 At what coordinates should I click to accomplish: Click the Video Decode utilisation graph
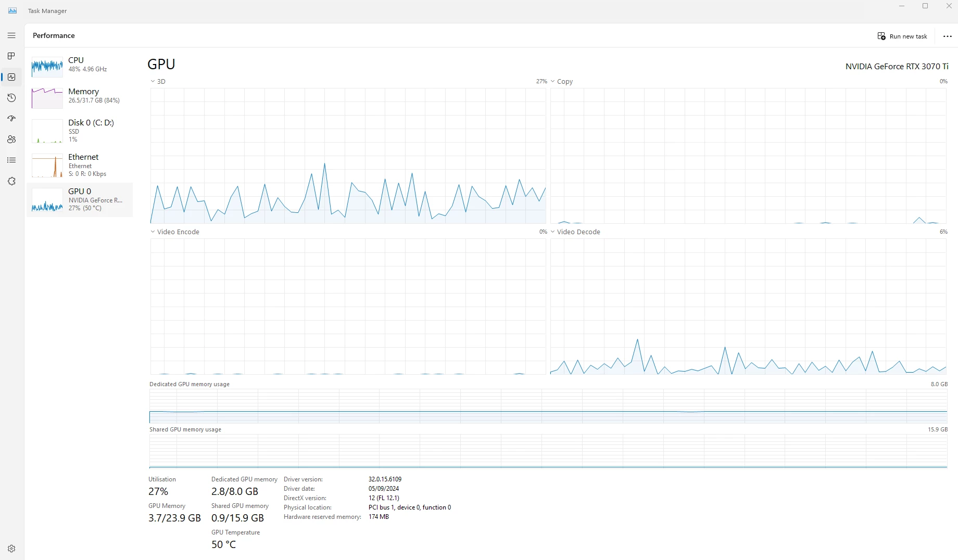click(748, 307)
